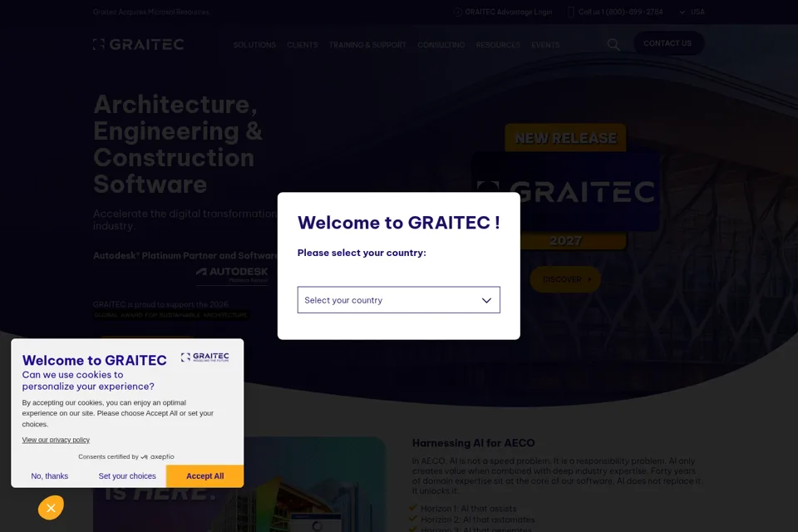Click the Call us phone number
This screenshot has width=798, height=532.
click(620, 12)
